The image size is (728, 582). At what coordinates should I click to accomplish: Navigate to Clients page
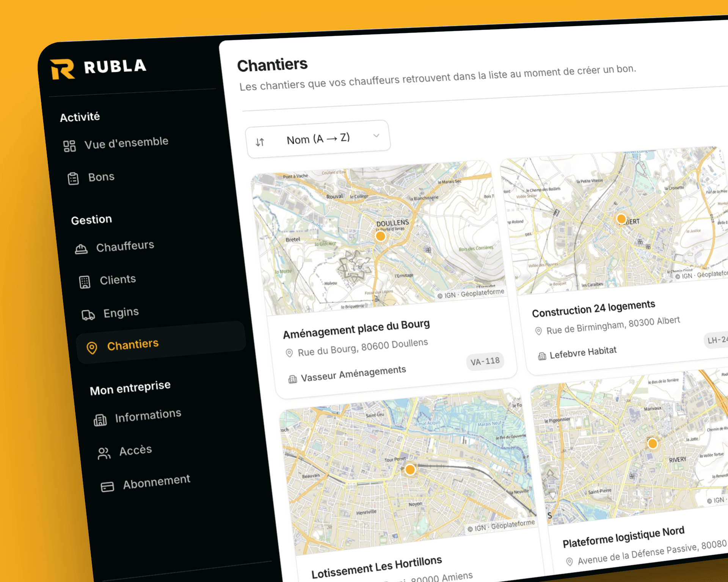118,280
